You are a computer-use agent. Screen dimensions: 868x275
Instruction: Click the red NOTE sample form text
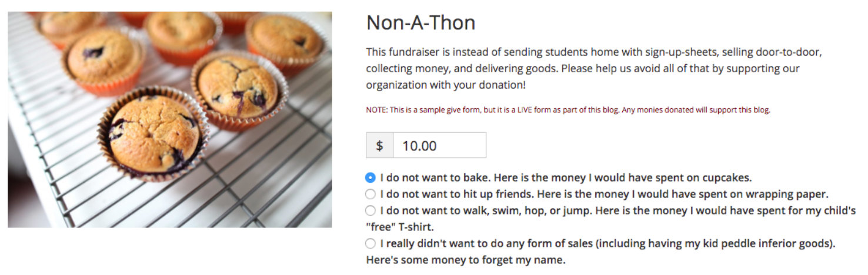(568, 110)
